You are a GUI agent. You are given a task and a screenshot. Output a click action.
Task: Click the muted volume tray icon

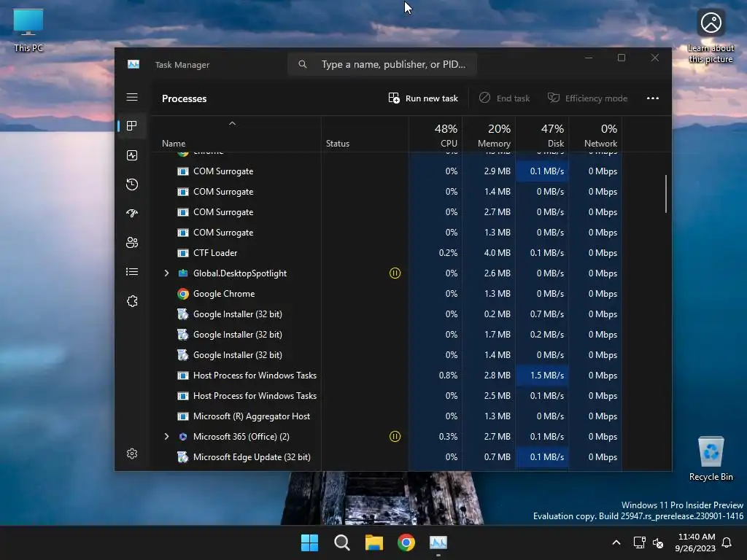tap(658, 542)
